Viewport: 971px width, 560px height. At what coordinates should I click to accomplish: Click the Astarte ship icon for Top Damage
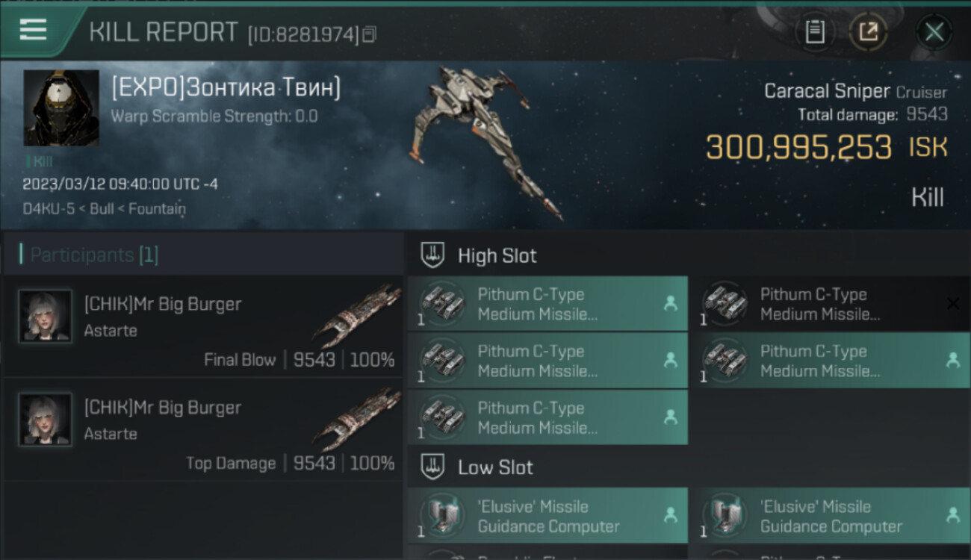pos(357,418)
